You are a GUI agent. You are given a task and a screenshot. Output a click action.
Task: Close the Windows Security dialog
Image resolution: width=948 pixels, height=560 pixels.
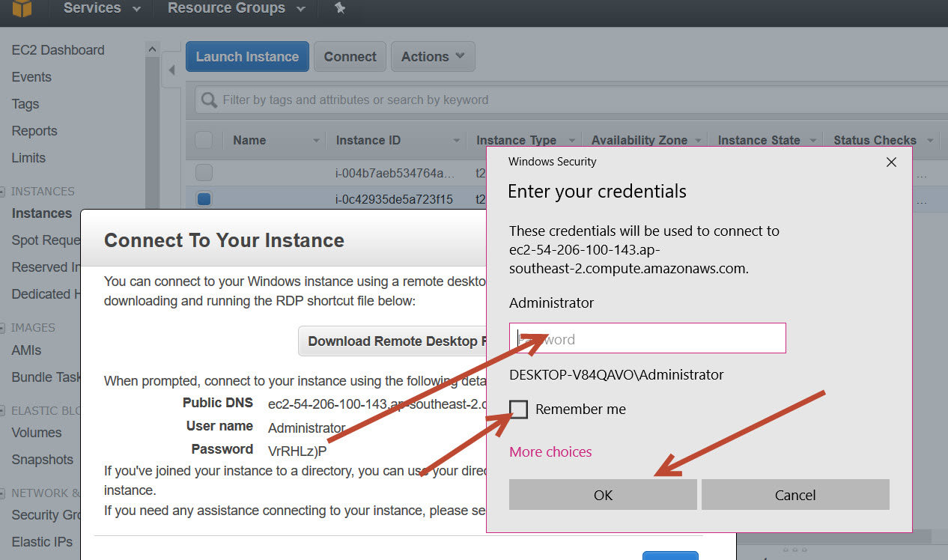(x=891, y=162)
